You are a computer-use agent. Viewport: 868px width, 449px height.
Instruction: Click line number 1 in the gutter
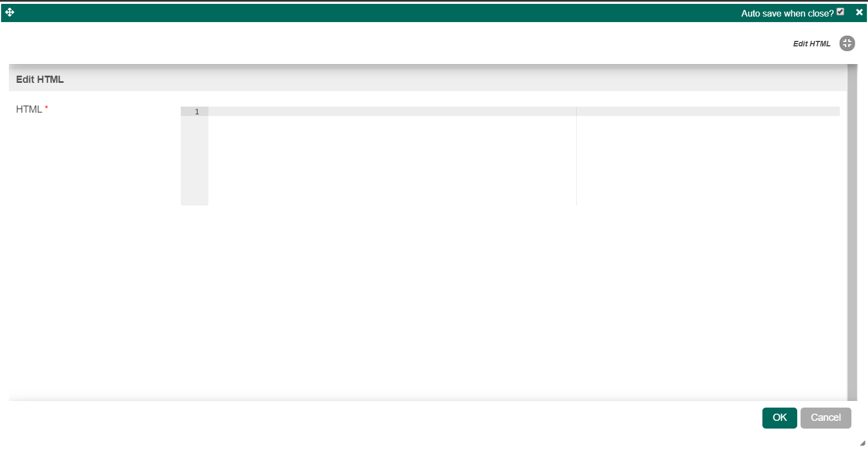coord(197,112)
